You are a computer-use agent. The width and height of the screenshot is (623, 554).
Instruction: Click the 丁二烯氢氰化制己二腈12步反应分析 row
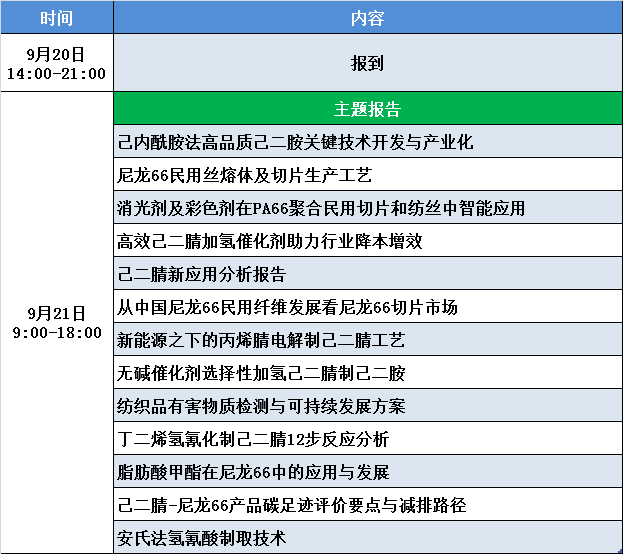tap(253, 439)
